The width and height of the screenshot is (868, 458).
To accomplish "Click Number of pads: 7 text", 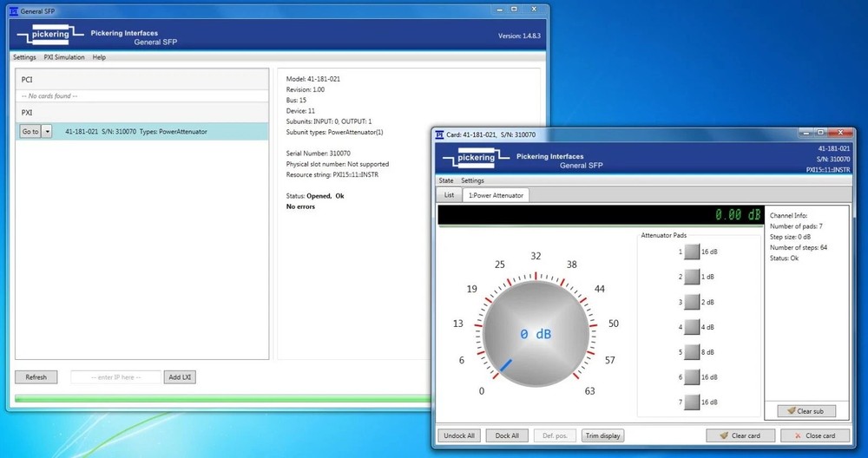I will click(796, 226).
